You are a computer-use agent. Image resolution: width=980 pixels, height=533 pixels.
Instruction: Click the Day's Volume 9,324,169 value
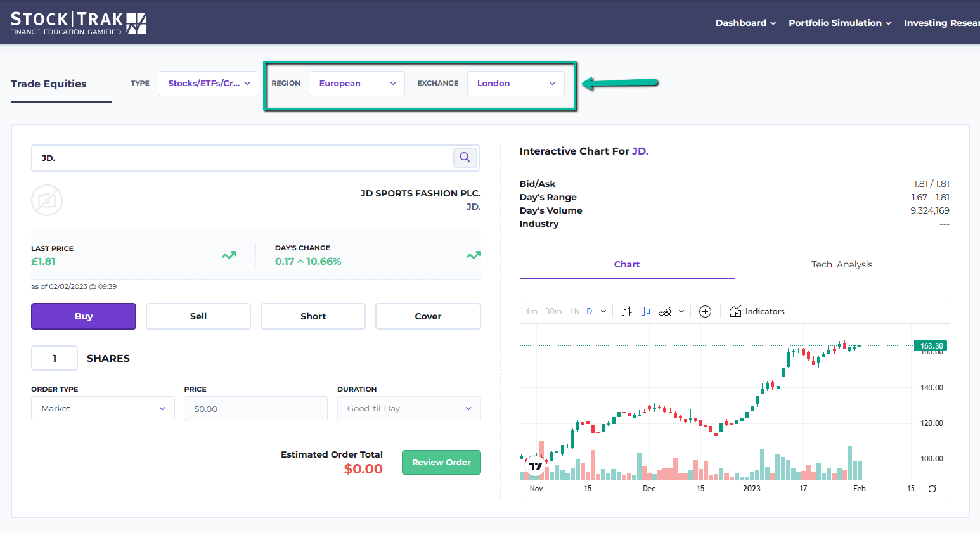[930, 210]
